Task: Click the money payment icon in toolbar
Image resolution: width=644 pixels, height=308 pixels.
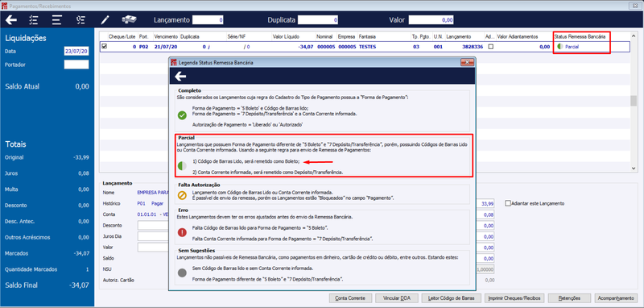Action: (130, 19)
